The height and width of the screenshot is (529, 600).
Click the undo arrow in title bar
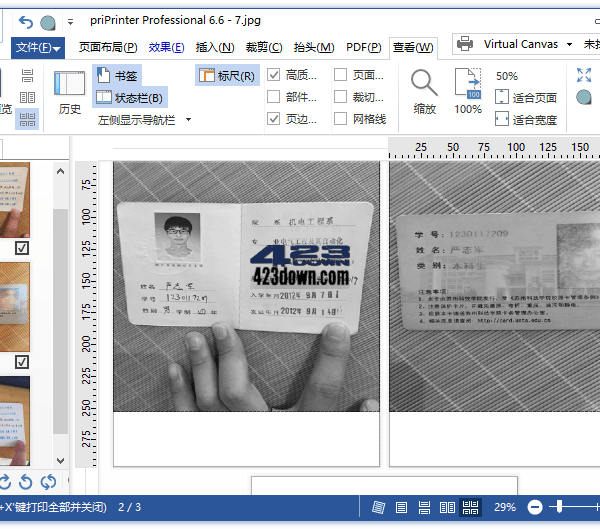[x=26, y=21]
